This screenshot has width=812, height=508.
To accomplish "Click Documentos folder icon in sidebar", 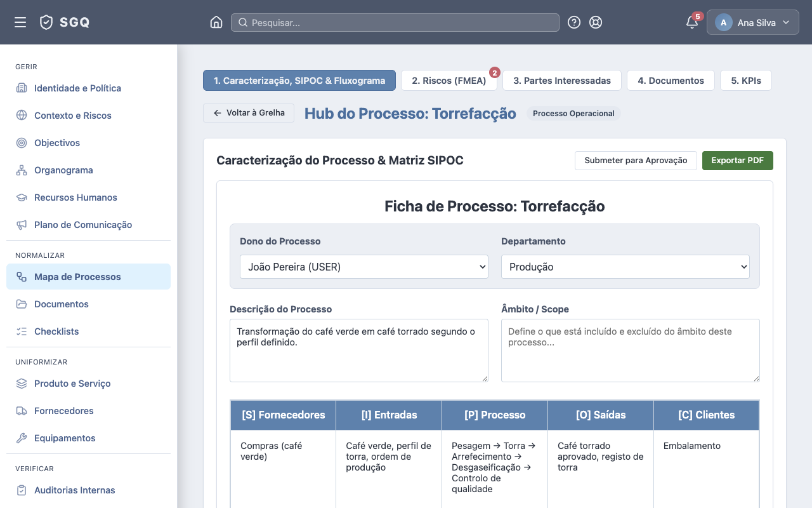I will point(22,304).
